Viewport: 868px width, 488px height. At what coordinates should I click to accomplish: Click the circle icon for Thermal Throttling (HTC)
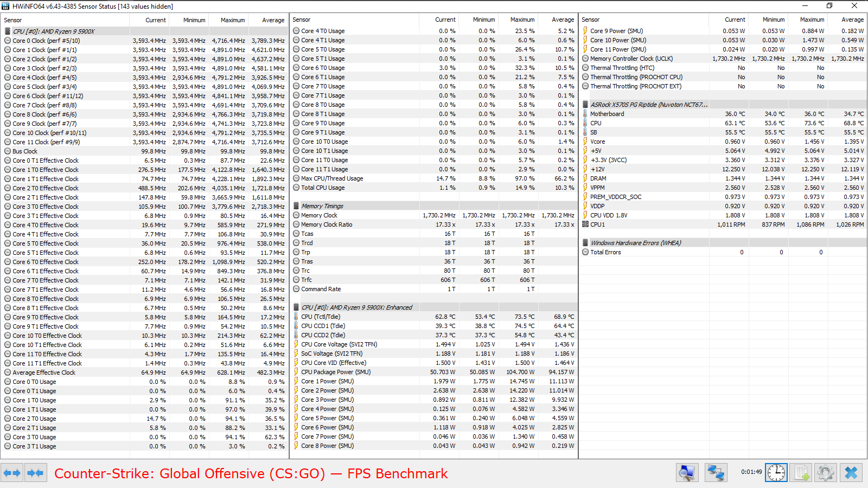point(585,68)
